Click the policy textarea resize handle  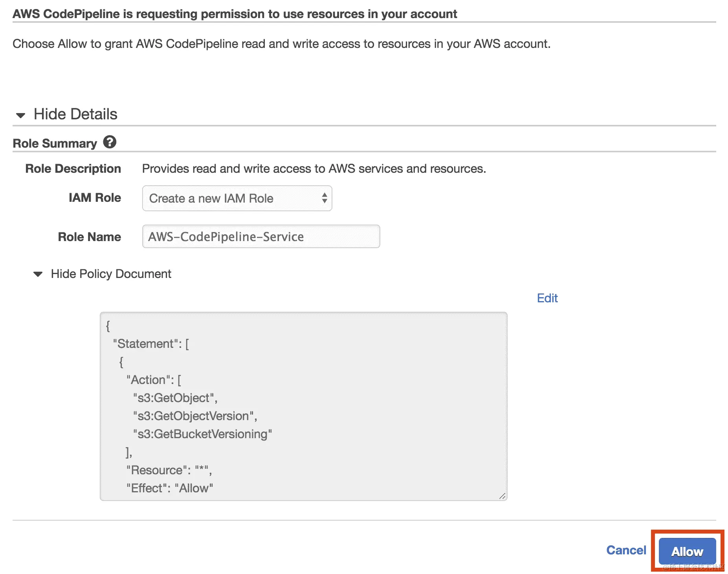click(502, 496)
